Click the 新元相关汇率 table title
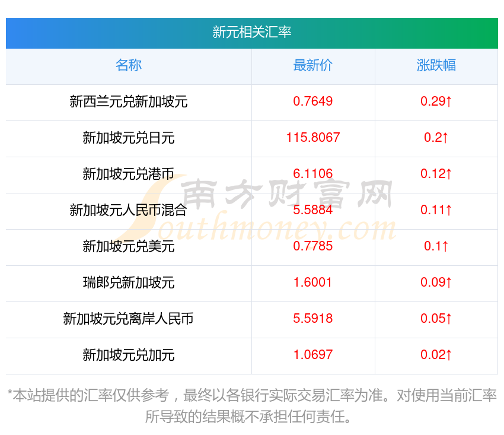504x435 pixels. pyautogui.click(x=251, y=32)
